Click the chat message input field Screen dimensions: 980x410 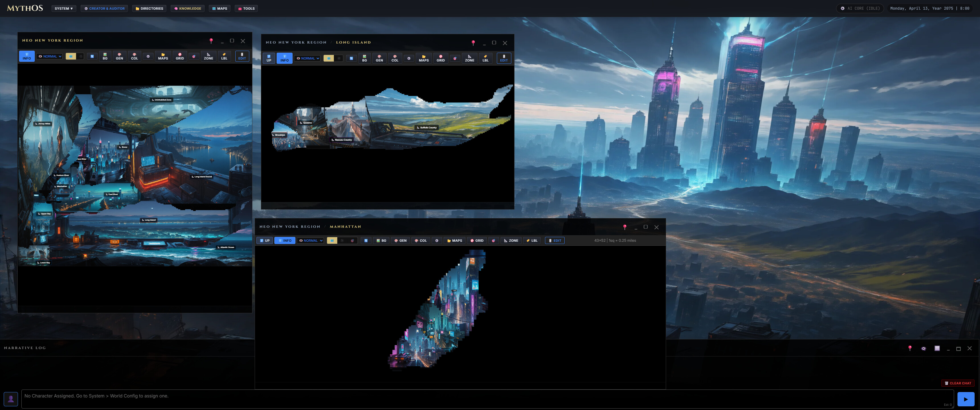pyautogui.click(x=487, y=399)
